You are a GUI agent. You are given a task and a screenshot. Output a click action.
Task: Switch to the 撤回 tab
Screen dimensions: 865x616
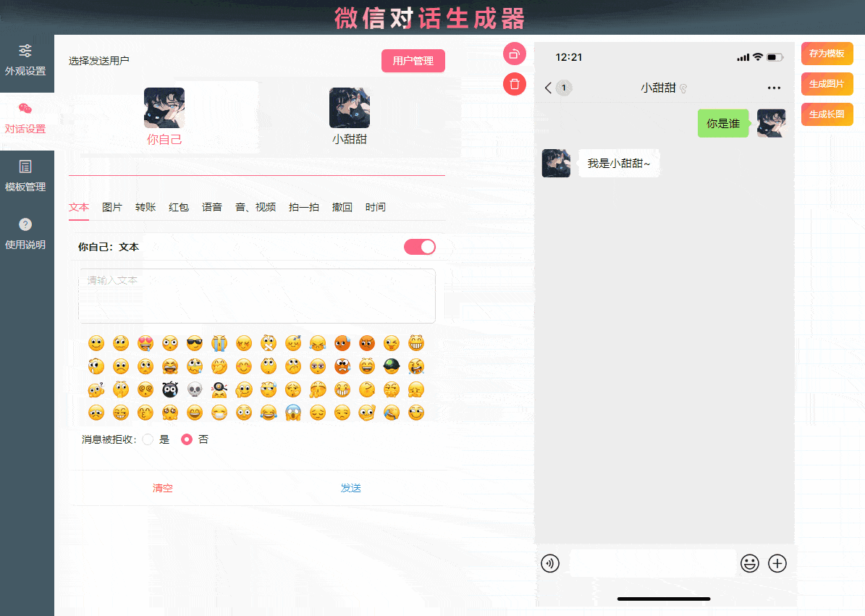(342, 207)
